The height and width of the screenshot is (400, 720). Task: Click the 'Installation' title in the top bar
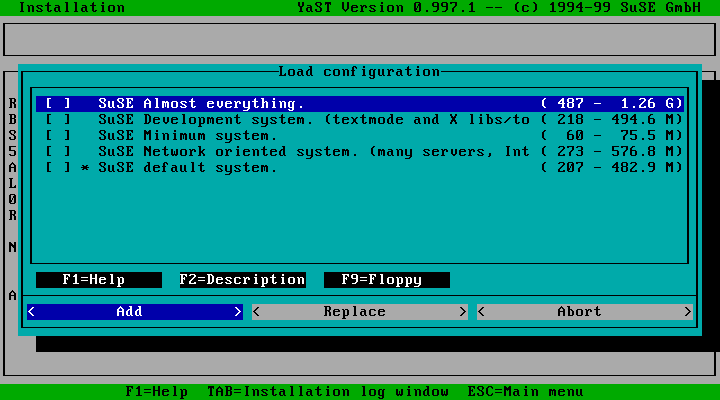(x=72, y=8)
